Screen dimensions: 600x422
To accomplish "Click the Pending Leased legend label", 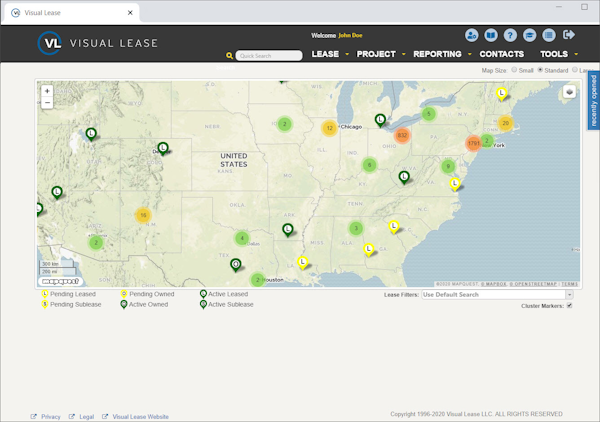I will coord(73,294).
